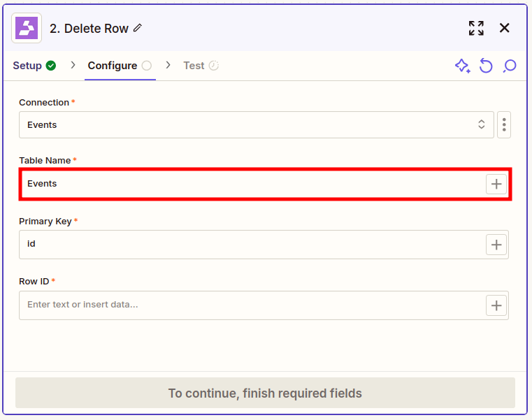Open Connection three-dot options menu
The image size is (532, 420).
[x=504, y=125]
